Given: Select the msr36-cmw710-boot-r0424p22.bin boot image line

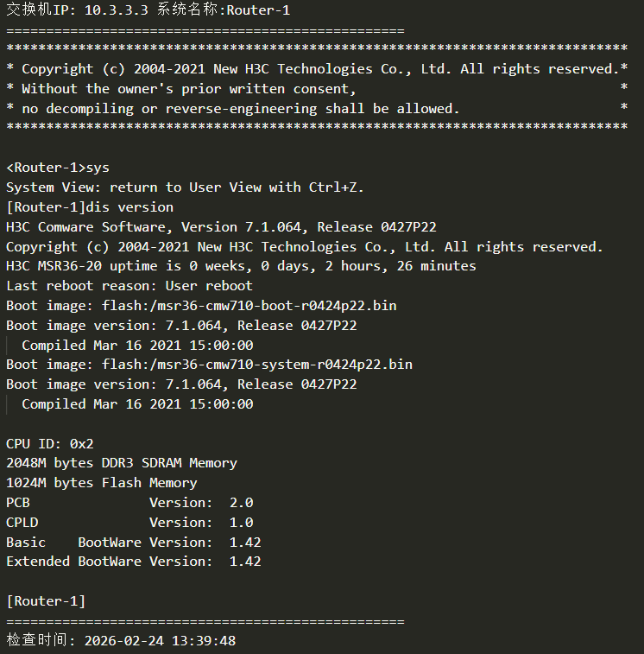Looking at the screenshot, I should 201,306.
